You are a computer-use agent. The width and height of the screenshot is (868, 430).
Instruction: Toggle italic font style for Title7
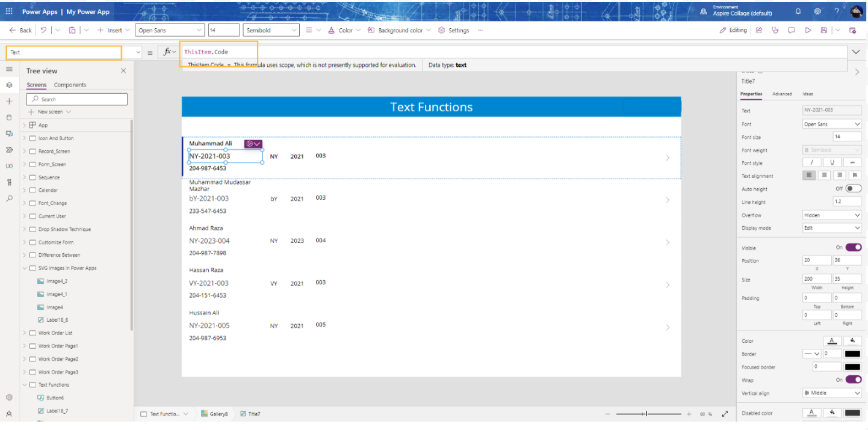(x=811, y=162)
